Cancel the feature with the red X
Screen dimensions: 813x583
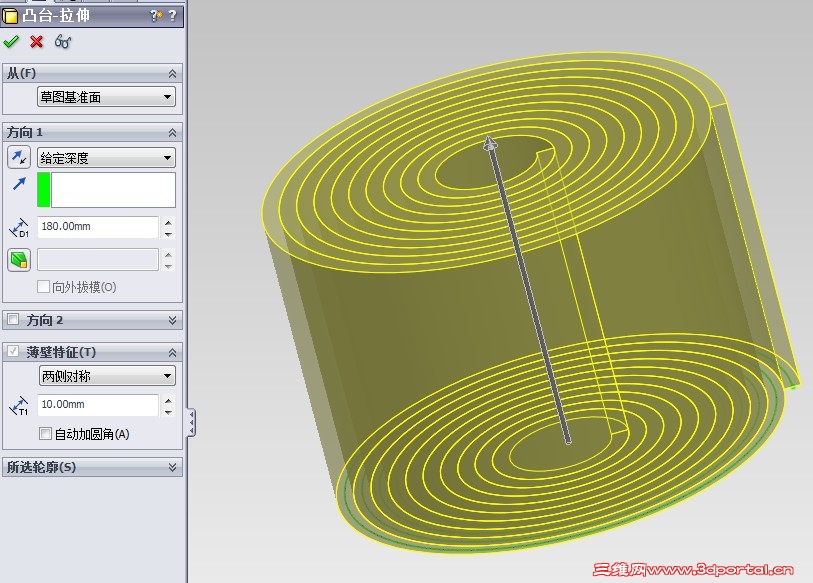(36, 41)
